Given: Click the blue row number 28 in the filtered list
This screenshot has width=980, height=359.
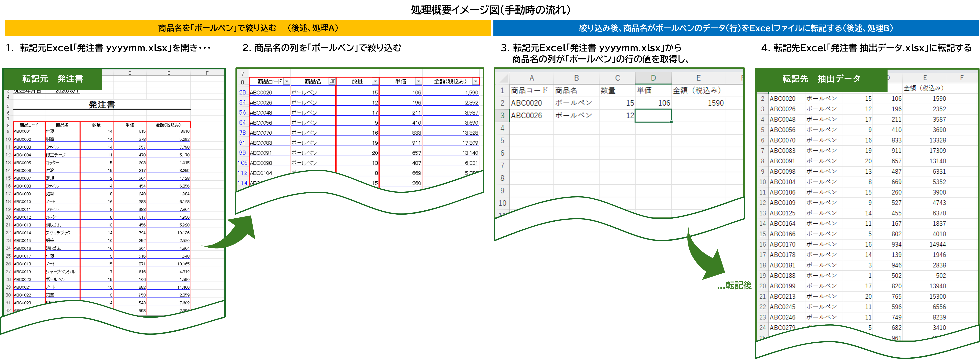Looking at the screenshot, I should click(242, 92).
